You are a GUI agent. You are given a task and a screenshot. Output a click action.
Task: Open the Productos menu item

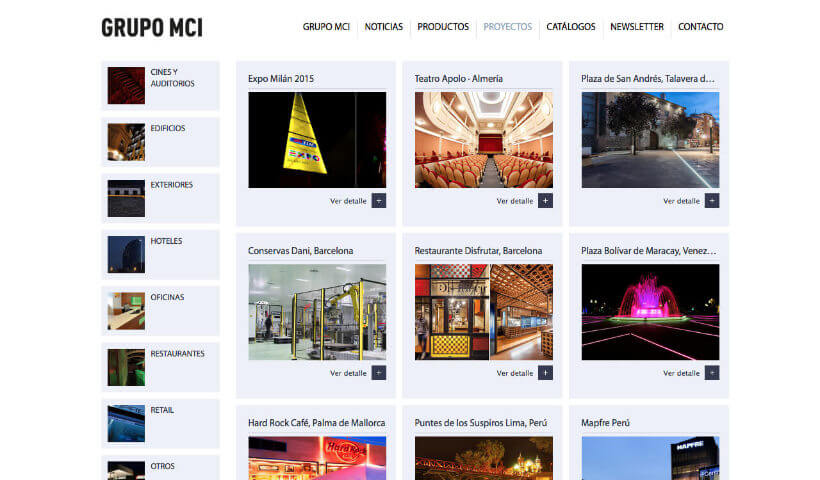coord(443,27)
